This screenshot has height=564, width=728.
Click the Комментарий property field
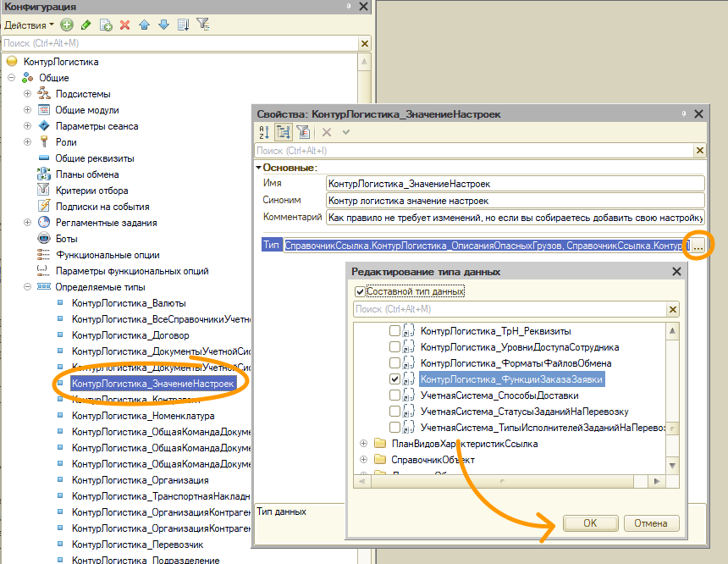click(516, 218)
